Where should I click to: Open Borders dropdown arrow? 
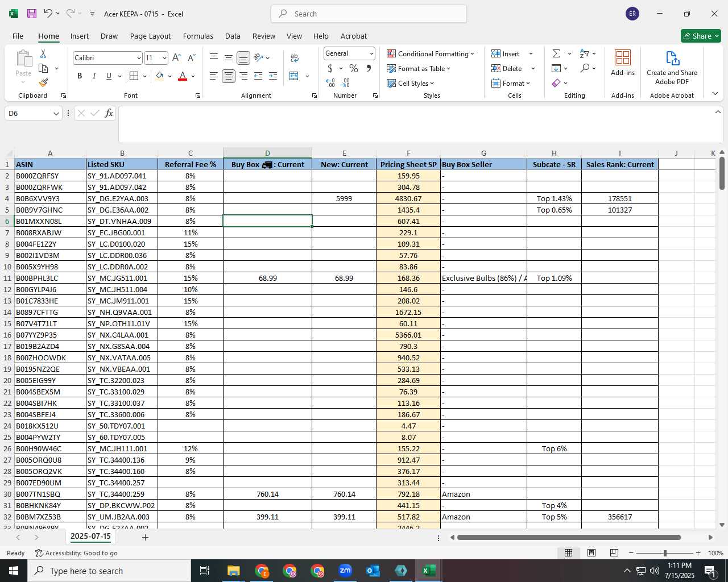[145, 76]
